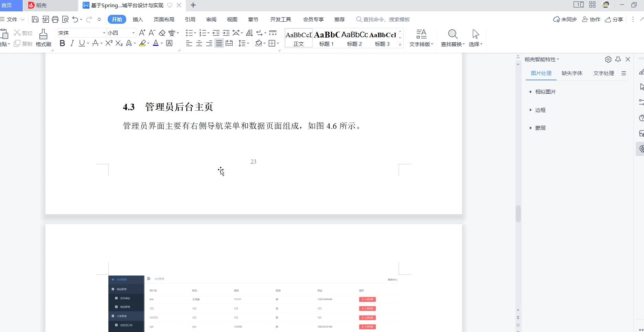This screenshot has width=644, height=332.
Task: Apply superscript formatting
Action: pos(109,43)
